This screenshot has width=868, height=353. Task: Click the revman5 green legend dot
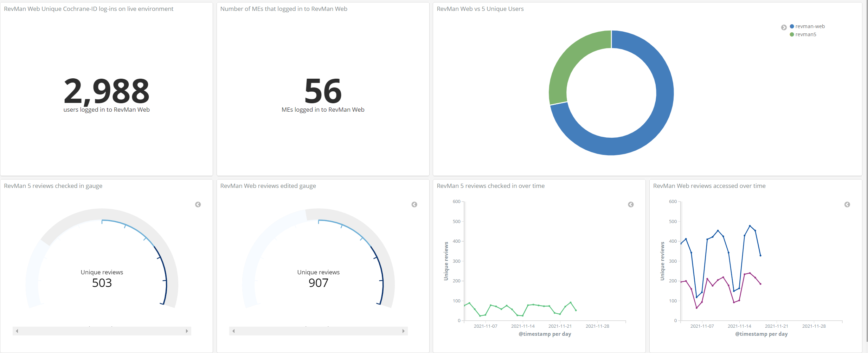[792, 34]
